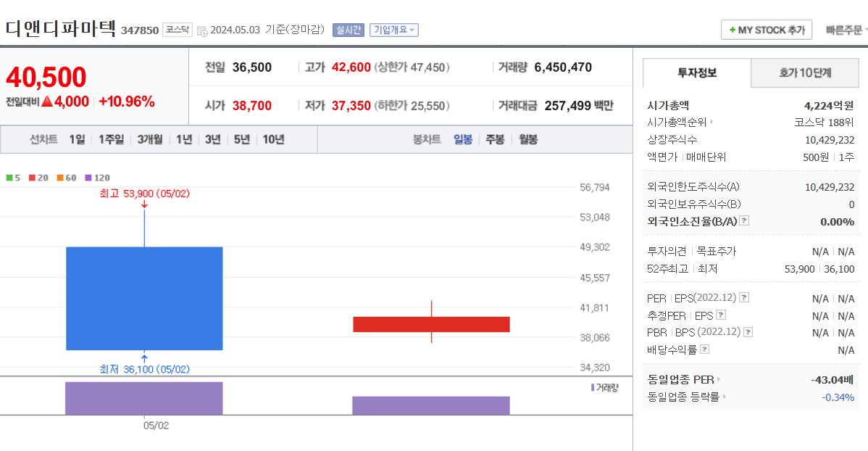Select the 3개월 line chart period

point(150,140)
